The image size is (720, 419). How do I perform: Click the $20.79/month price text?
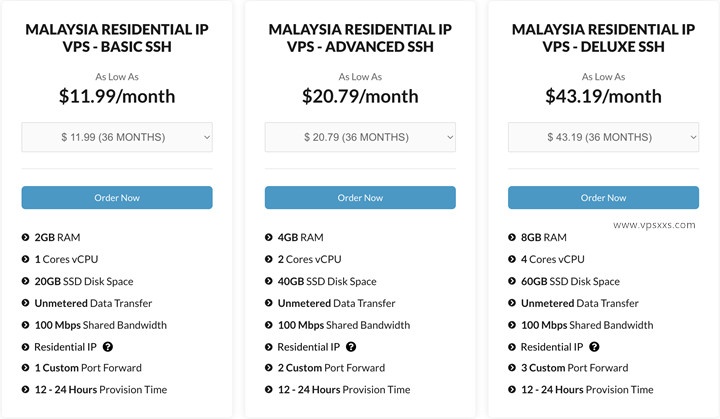360,96
